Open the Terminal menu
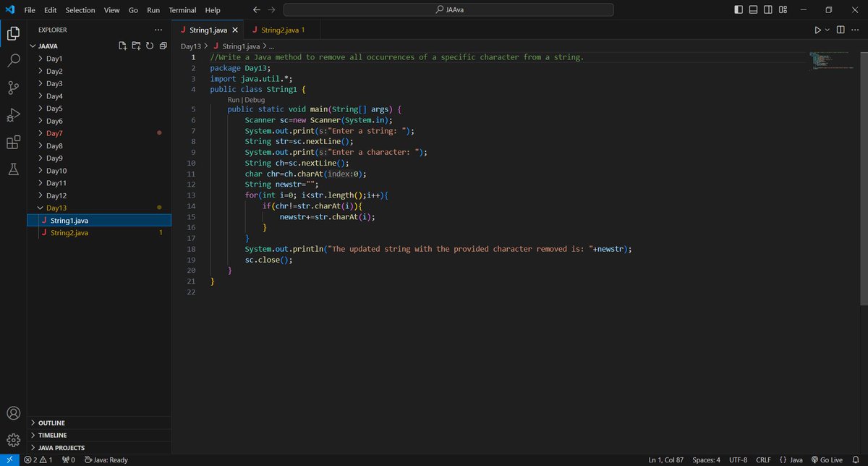This screenshot has height=466, width=868. (x=182, y=10)
